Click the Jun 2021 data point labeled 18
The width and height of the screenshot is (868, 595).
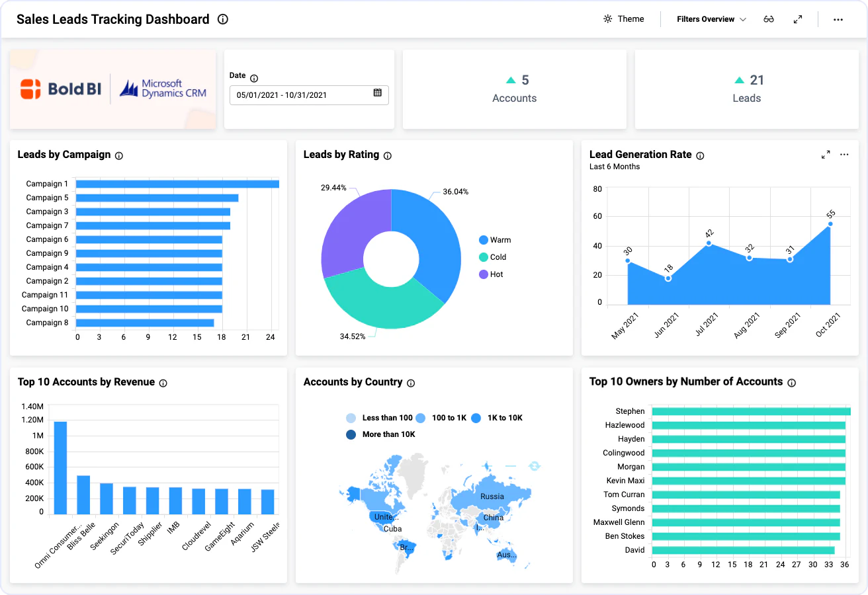coord(668,278)
